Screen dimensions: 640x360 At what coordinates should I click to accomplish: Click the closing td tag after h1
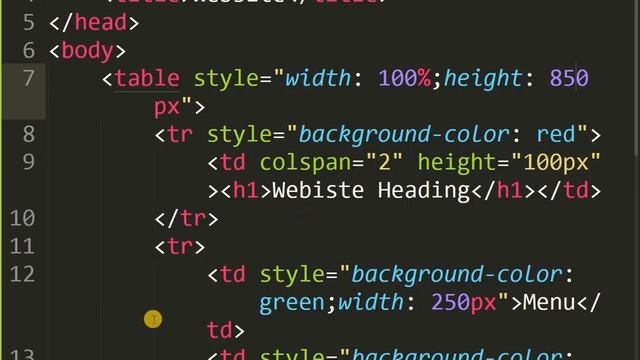tap(569, 191)
